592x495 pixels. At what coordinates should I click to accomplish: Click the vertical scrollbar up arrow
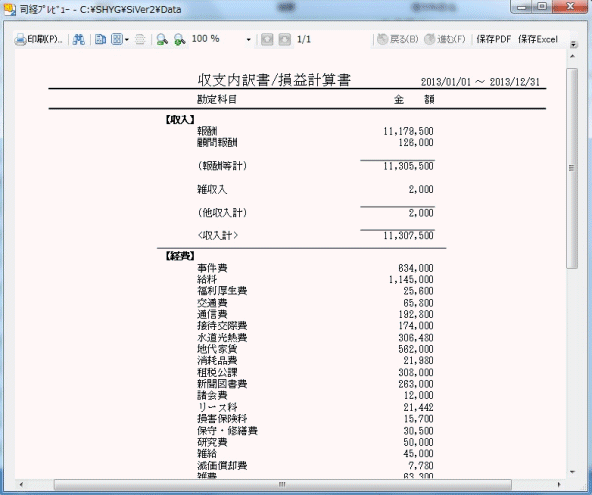point(572,56)
